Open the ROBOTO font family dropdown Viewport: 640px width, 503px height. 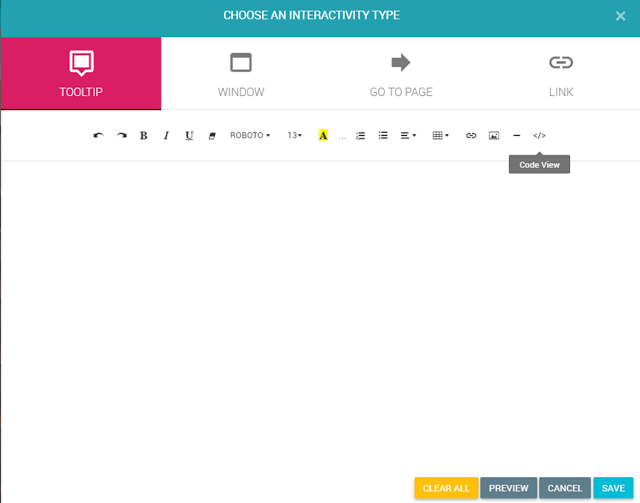tap(250, 135)
